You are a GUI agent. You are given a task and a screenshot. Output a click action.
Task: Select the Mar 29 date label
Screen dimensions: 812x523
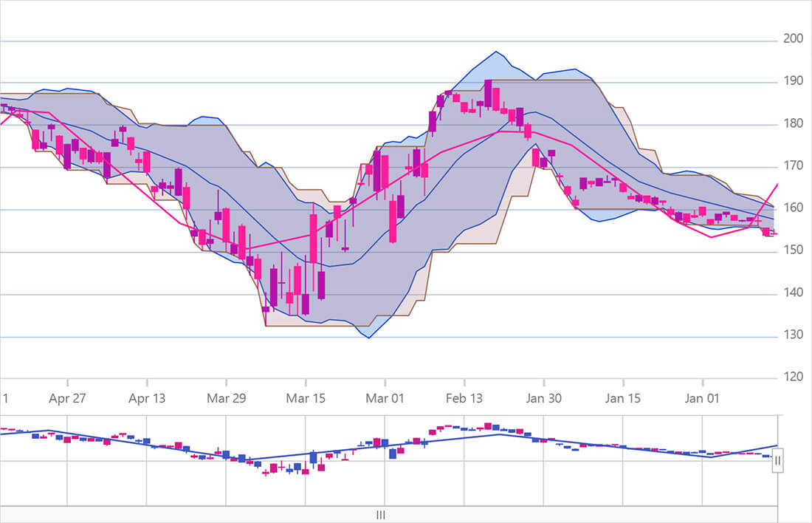coord(227,399)
